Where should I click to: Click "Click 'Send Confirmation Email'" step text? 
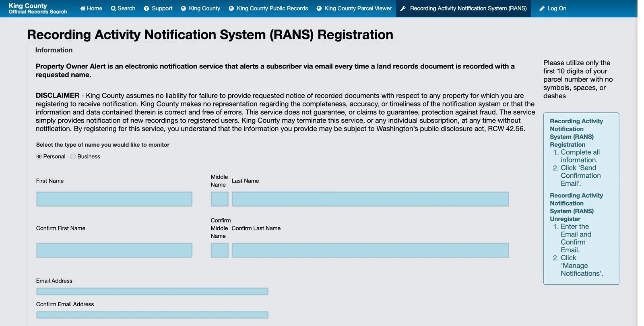click(x=581, y=176)
